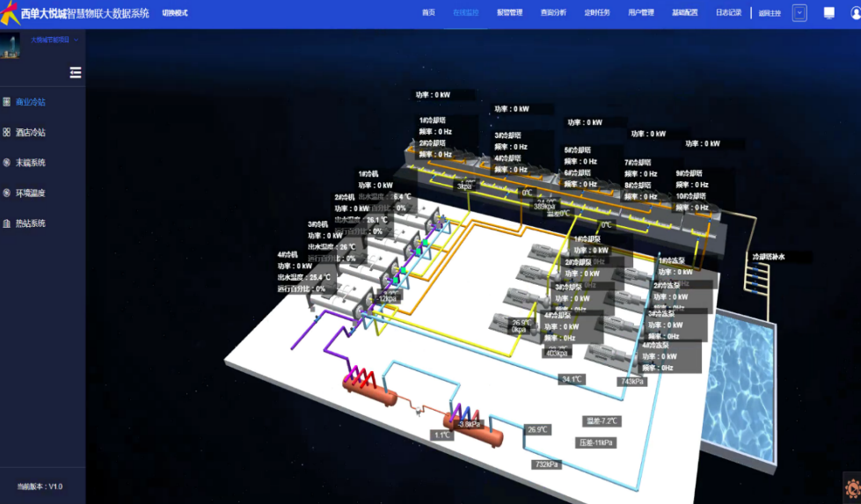Open the 报警管理 menu
861x504 pixels.
509,13
